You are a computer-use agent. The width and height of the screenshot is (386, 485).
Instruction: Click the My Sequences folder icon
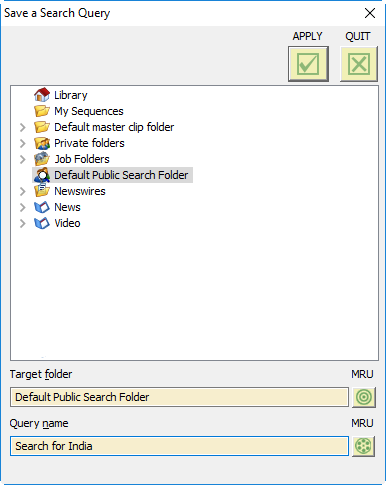(42, 111)
